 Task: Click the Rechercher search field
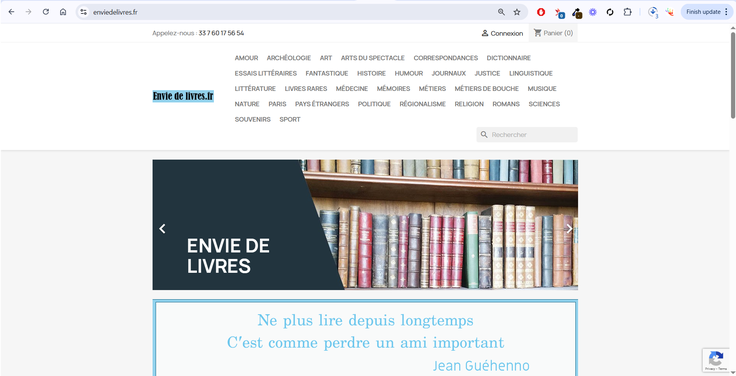527,135
